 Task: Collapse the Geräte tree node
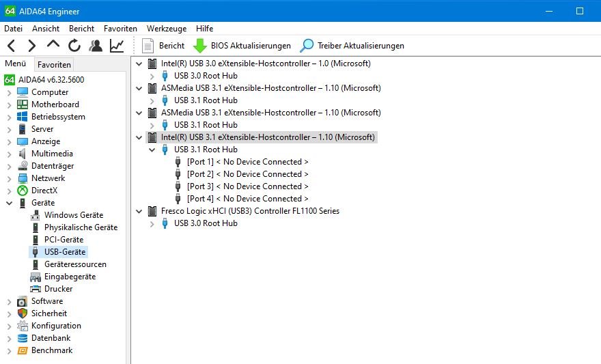point(9,203)
